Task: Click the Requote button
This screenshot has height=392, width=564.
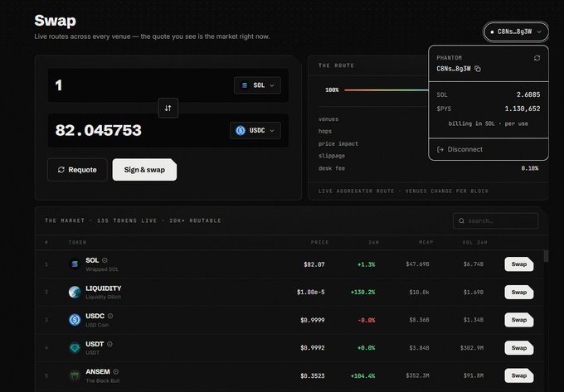Action: coord(77,170)
